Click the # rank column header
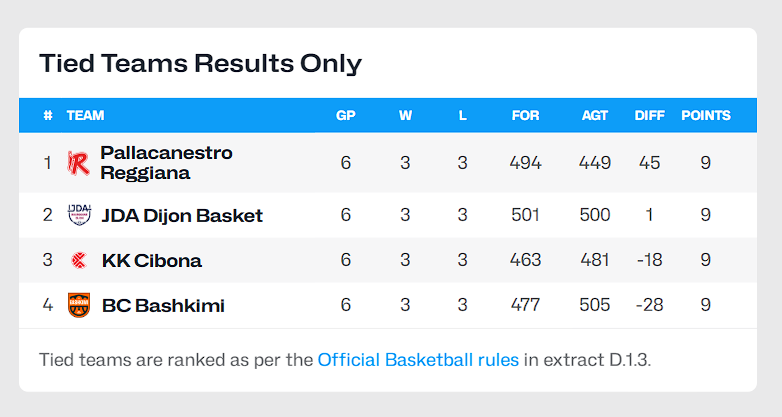 point(47,115)
